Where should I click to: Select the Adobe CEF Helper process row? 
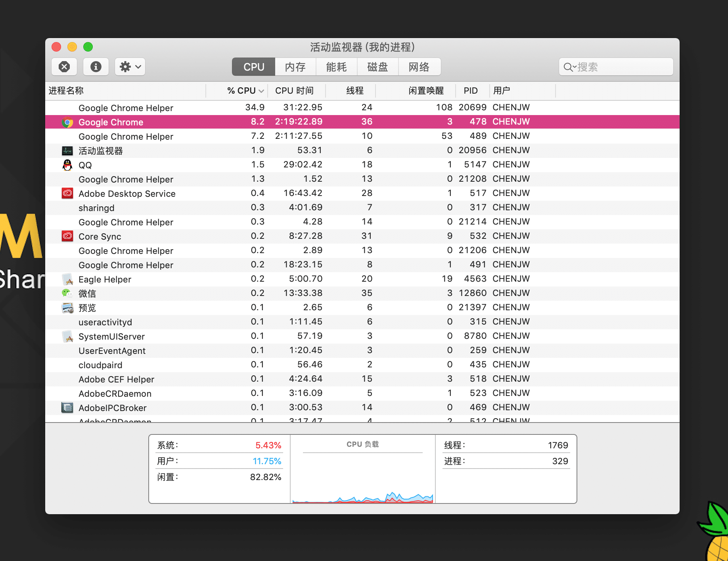pyautogui.click(x=362, y=379)
